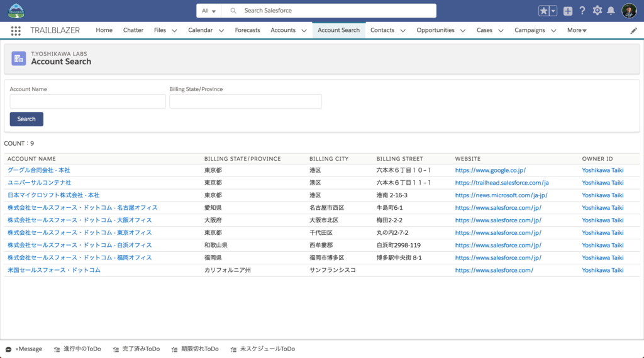644x358 pixels.
Task: Visit the news.microsoft.com/ja-jp/ link
Action: tap(501, 195)
